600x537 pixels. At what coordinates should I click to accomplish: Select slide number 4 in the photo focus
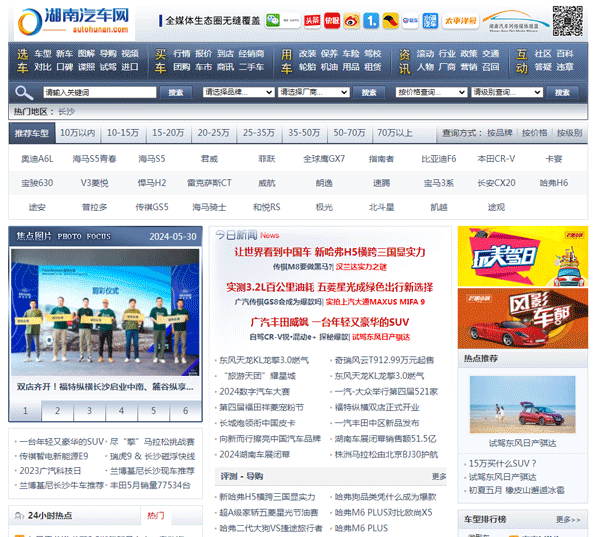[x=121, y=411]
